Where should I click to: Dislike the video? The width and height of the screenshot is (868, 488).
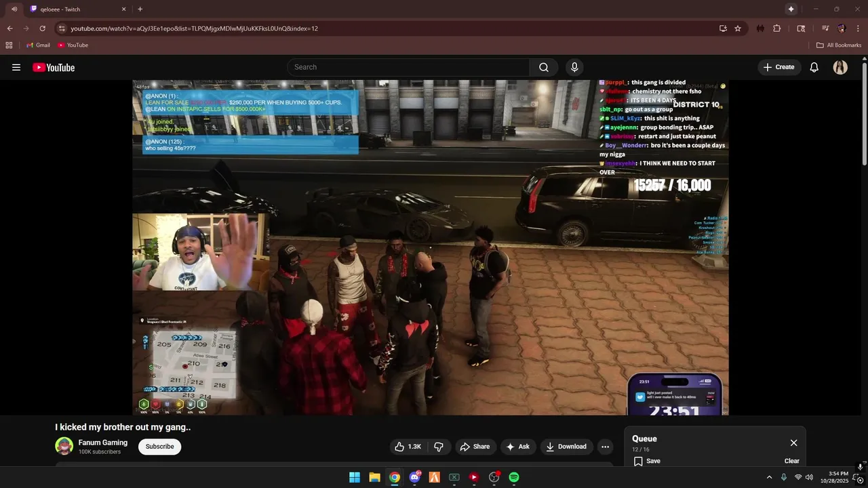coord(439,447)
